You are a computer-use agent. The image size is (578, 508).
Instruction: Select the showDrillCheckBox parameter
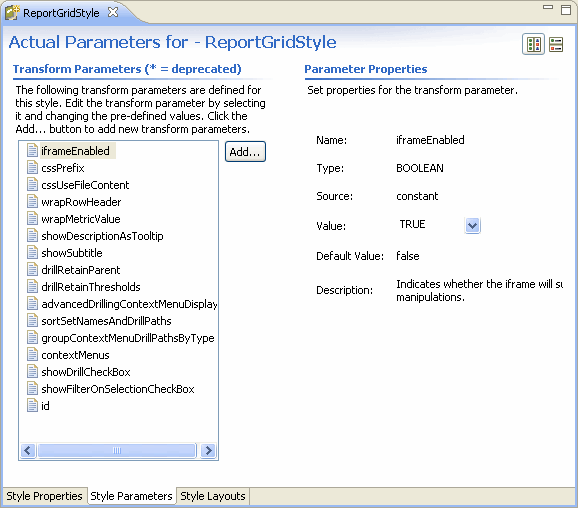[86, 372]
